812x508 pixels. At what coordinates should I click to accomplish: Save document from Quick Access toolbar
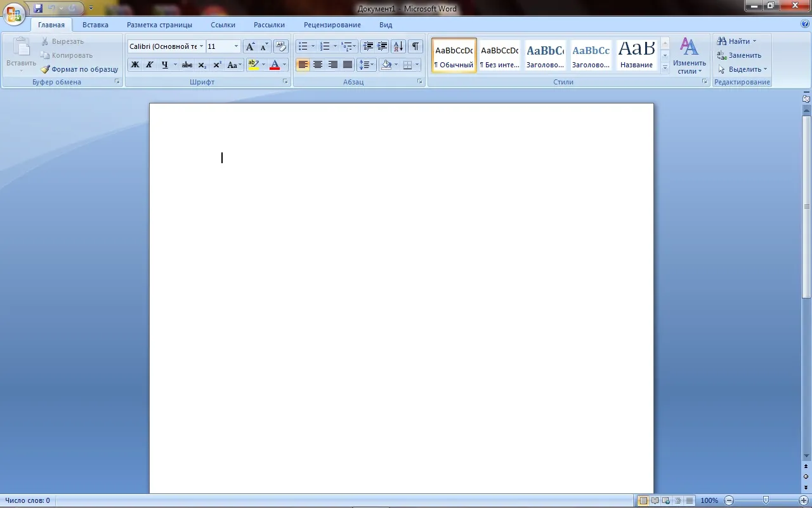tap(38, 9)
